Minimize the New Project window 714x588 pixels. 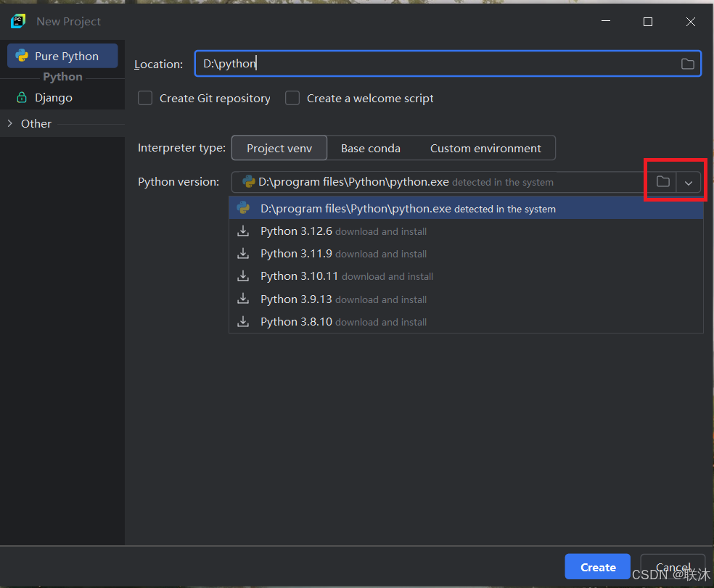(606, 22)
